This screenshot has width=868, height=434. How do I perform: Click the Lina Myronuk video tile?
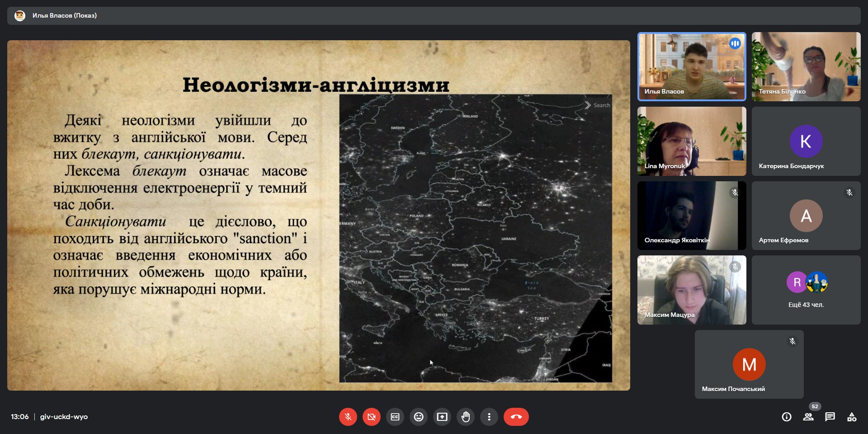click(691, 141)
